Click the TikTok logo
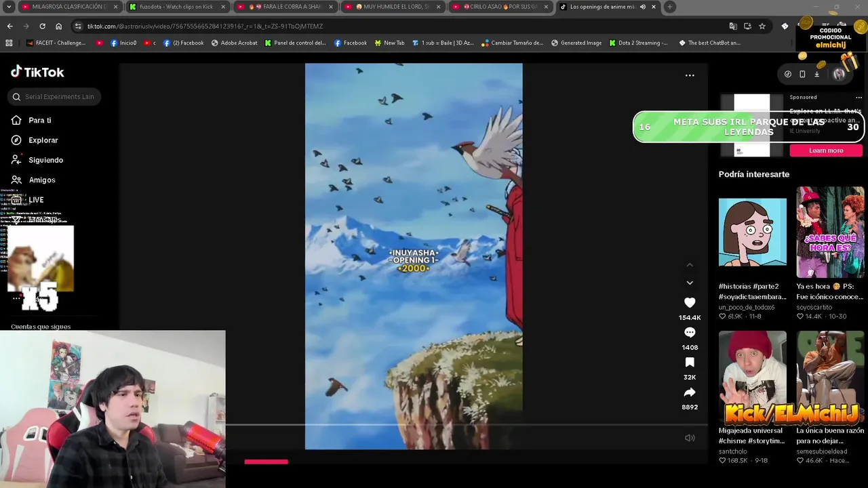The image size is (868, 488). [x=37, y=72]
